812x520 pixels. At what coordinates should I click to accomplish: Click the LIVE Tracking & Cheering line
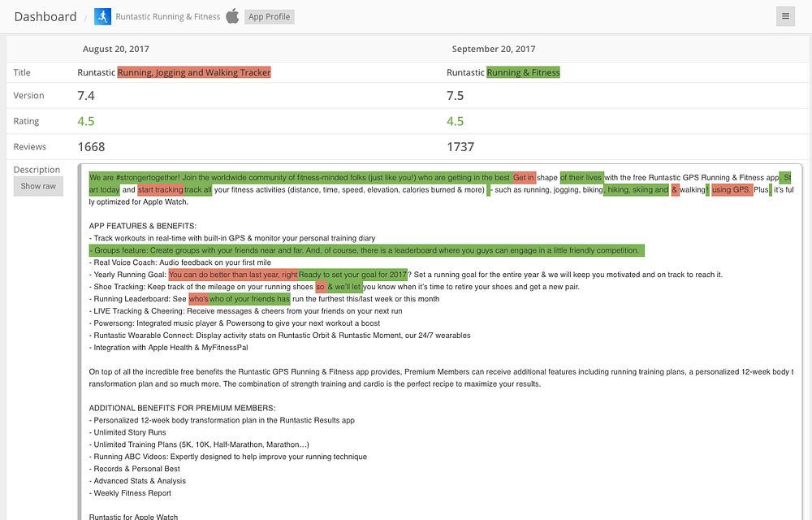pyautogui.click(x=245, y=311)
